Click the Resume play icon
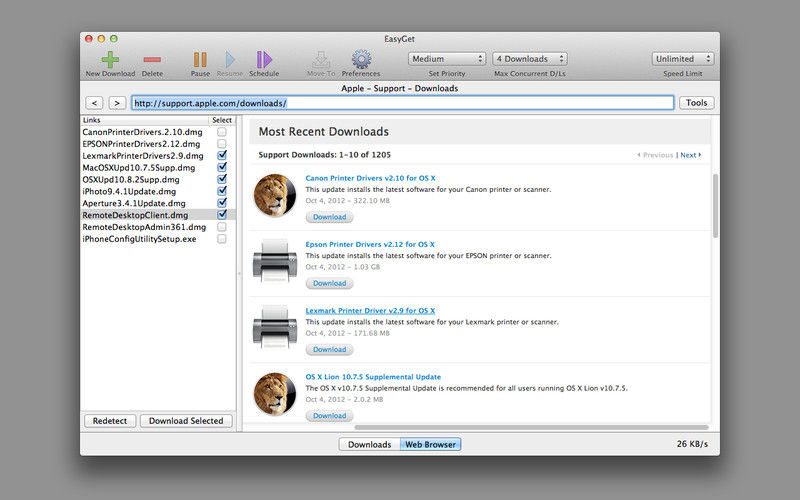 (x=230, y=60)
